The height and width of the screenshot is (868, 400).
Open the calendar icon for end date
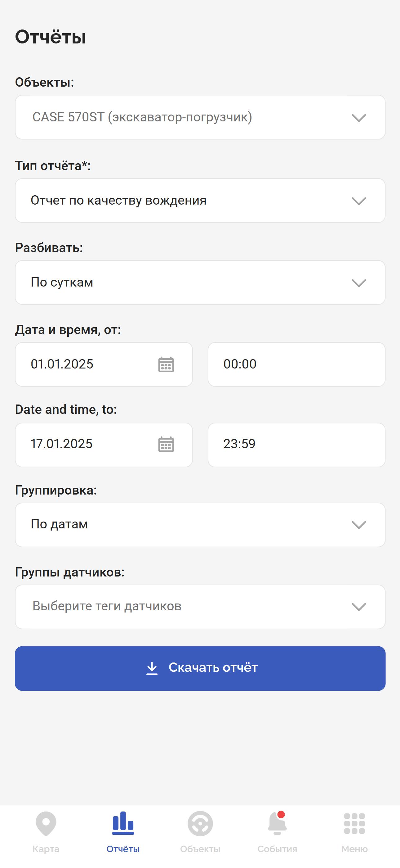pyautogui.click(x=166, y=444)
